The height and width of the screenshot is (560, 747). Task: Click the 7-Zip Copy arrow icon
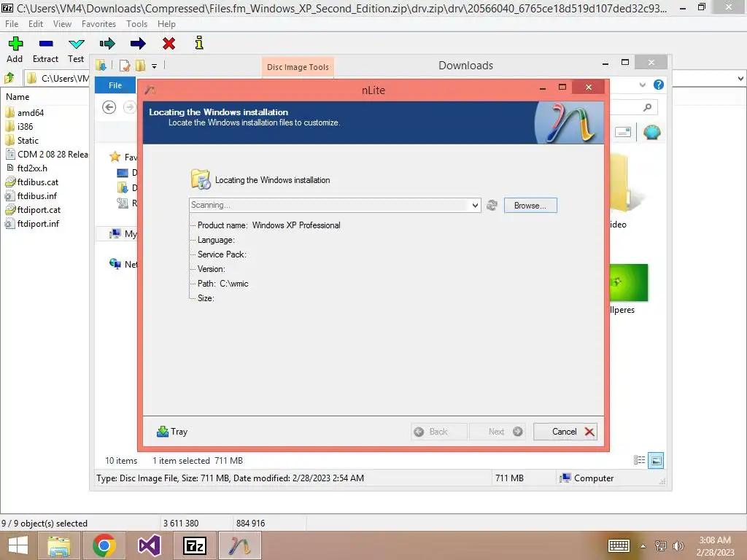(x=107, y=44)
